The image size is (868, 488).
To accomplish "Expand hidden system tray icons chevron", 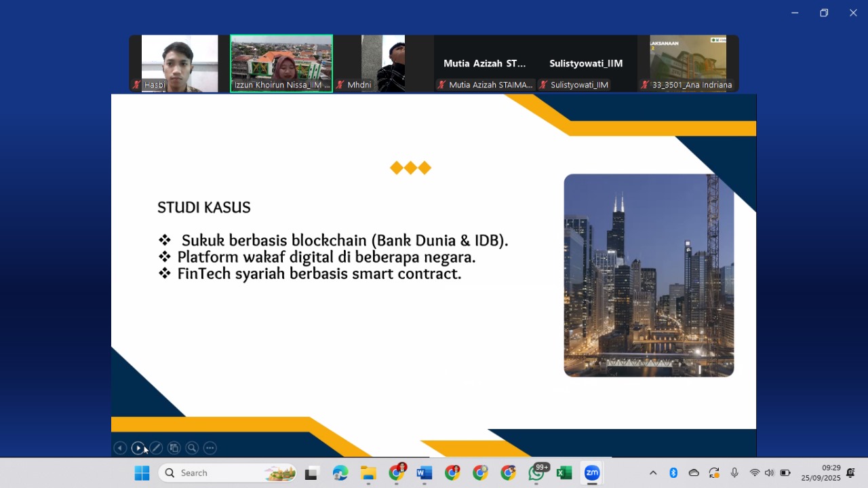I will click(653, 473).
